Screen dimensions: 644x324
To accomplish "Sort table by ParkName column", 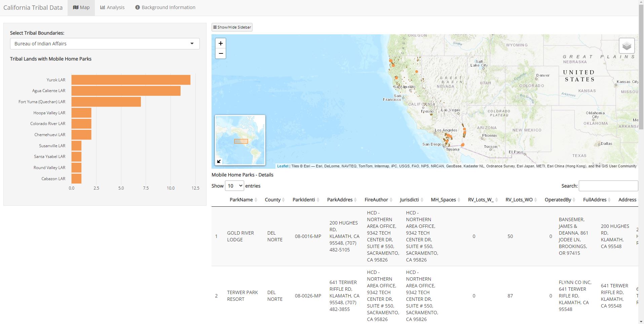I will [x=243, y=200].
